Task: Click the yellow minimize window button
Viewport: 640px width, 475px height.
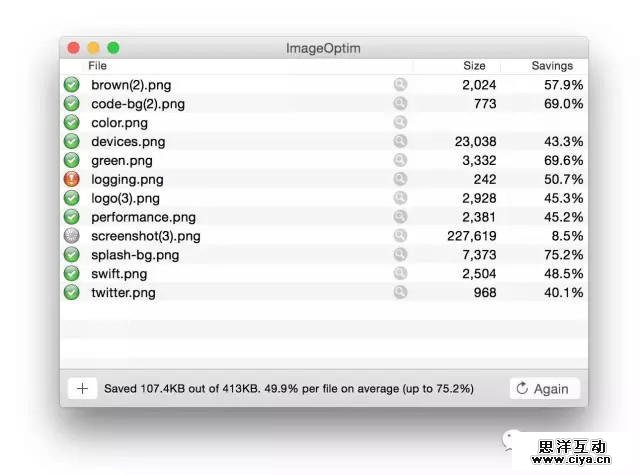Action: click(93, 47)
